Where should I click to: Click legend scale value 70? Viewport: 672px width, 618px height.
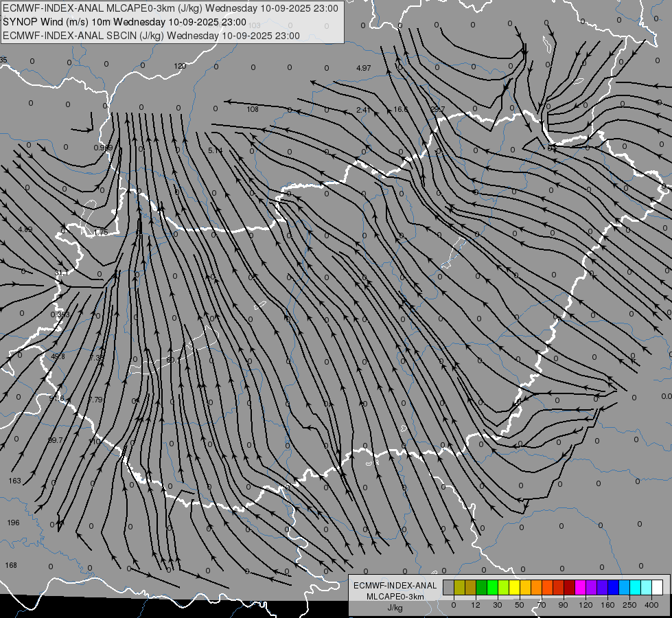(542, 605)
